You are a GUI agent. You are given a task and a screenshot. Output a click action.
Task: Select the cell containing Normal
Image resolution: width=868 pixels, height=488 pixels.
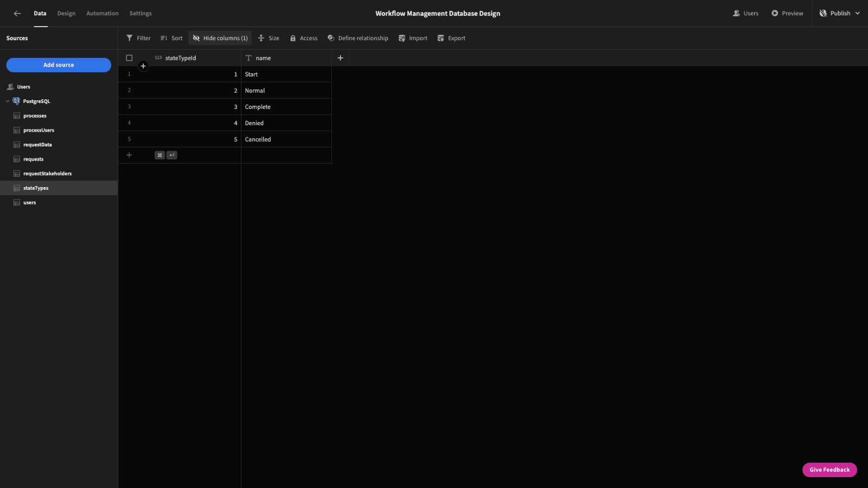[x=286, y=91]
